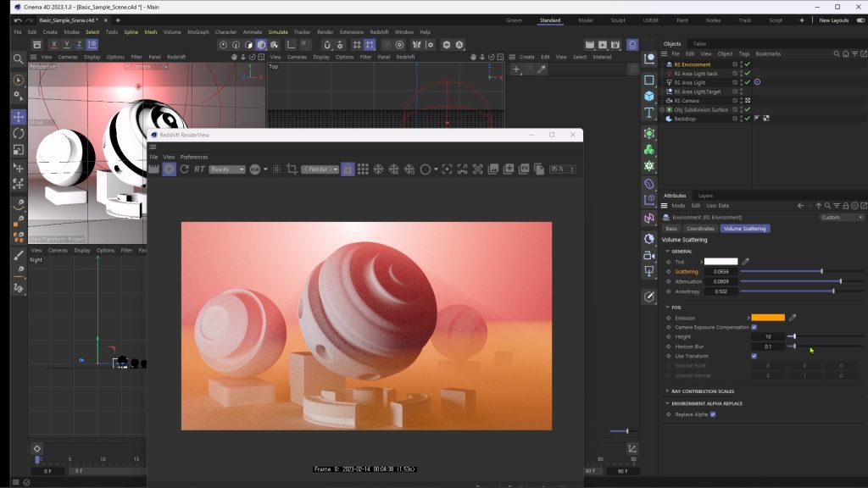Click the bucket grid icon in RenderView

(x=363, y=169)
